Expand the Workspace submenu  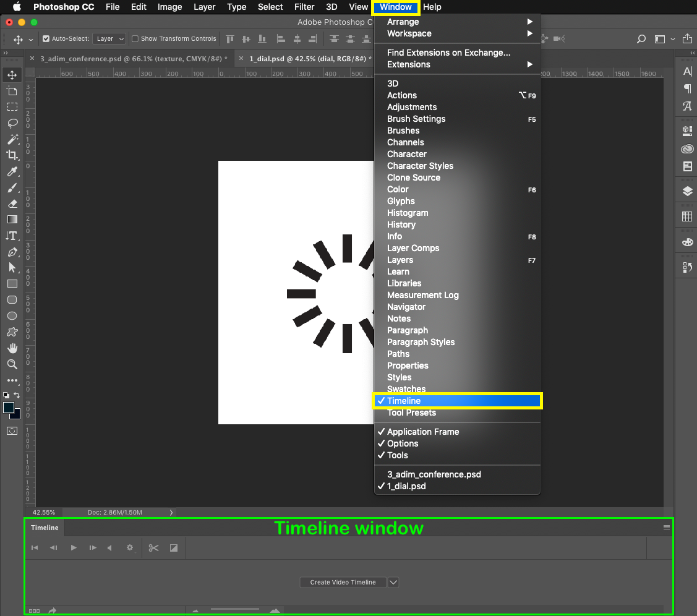(x=458, y=33)
